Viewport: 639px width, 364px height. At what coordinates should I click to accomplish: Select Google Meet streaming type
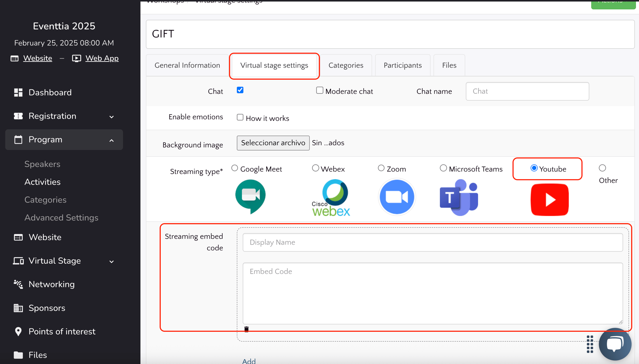tap(235, 168)
